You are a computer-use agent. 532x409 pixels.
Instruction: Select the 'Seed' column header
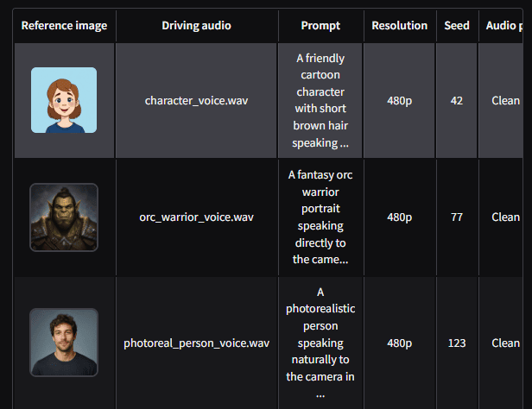click(x=457, y=26)
